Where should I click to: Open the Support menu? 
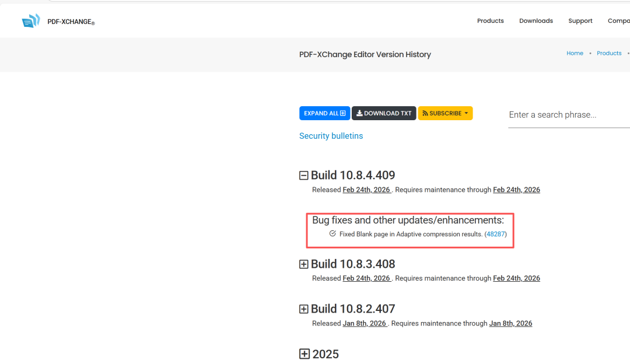pos(580,21)
